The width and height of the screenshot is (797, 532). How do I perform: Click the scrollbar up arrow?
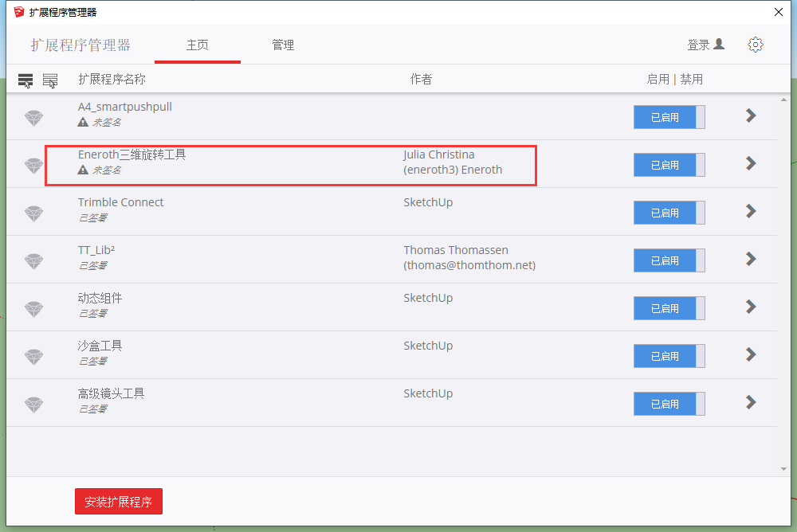[x=783, y=100]
